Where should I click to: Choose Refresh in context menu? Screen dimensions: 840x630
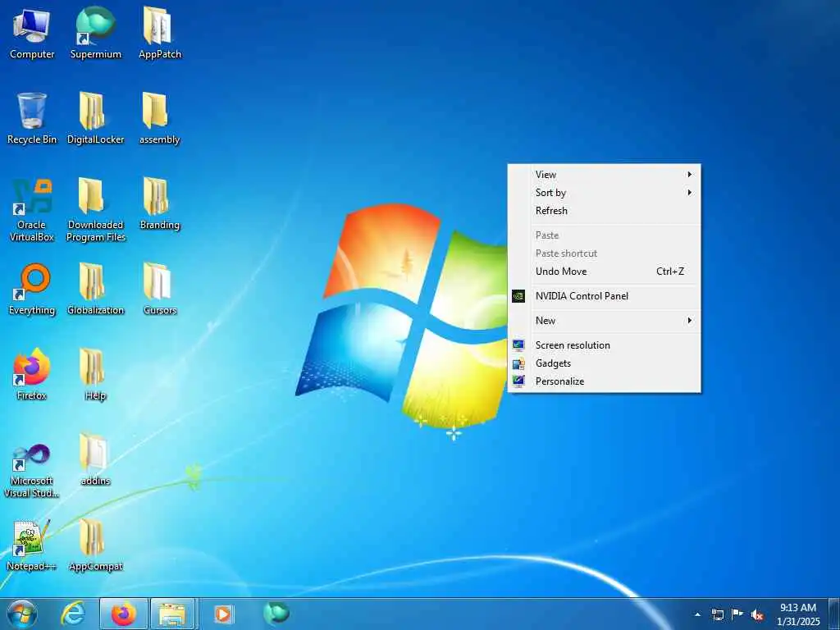[x=604, y=211]
